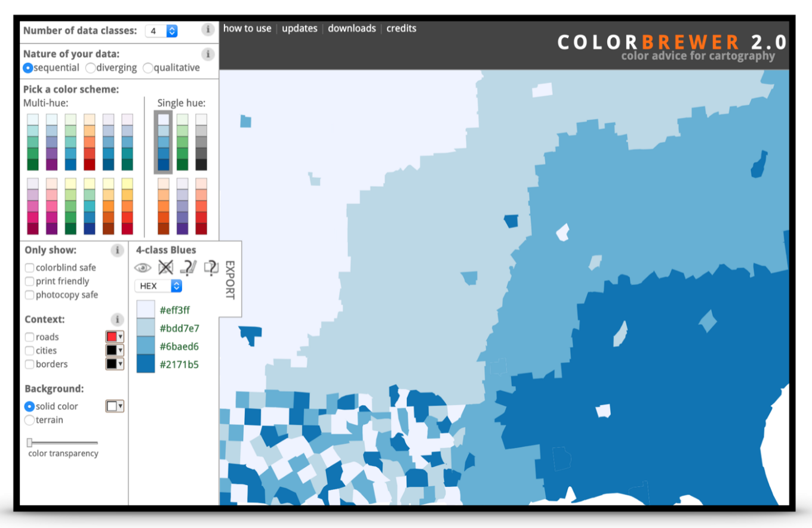This screenshot has width=812, height=528.
Task: Click info icon beside Number of data classes
Action: coord(207,30)
